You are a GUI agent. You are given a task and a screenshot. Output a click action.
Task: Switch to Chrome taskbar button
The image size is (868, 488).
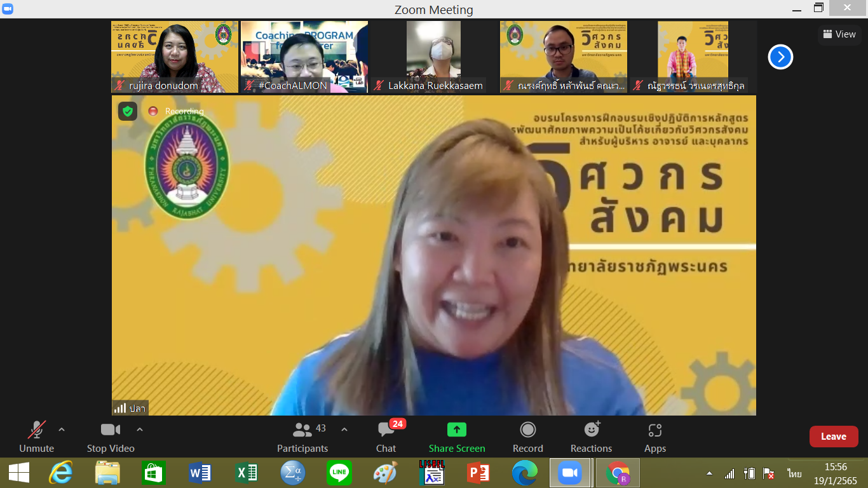[x=617, y=473]
